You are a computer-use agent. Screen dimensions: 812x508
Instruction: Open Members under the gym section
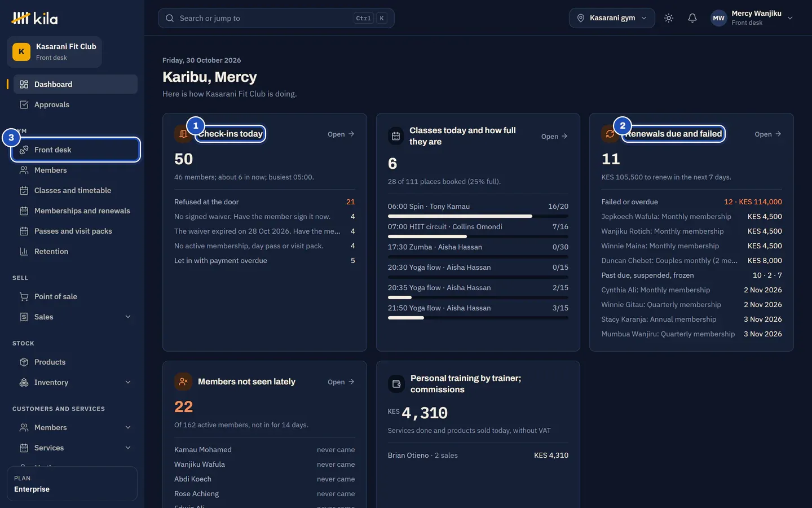click(x=76, y=170)
